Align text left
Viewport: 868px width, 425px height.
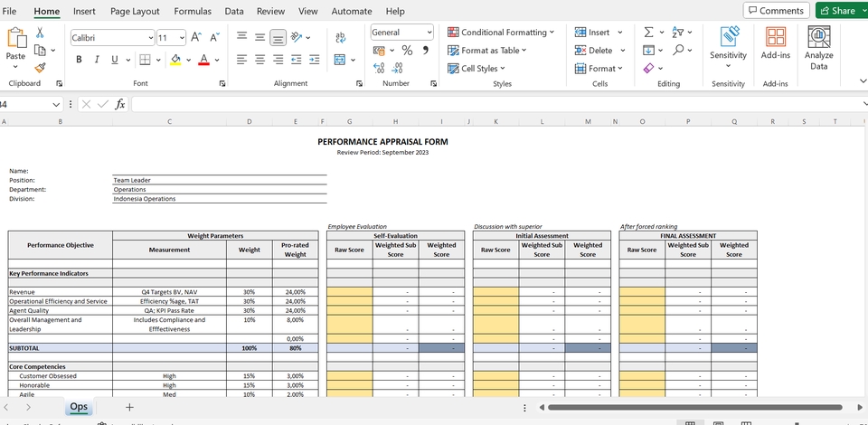242,59
